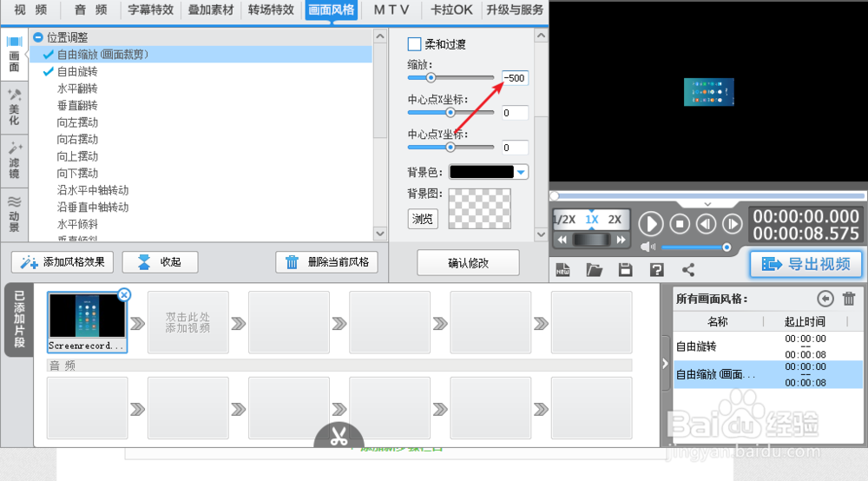Viewport: 868px width, 481px height.
Task: Select 自由缩放(画面裁剪) style
Action: [x=201, y=54]
